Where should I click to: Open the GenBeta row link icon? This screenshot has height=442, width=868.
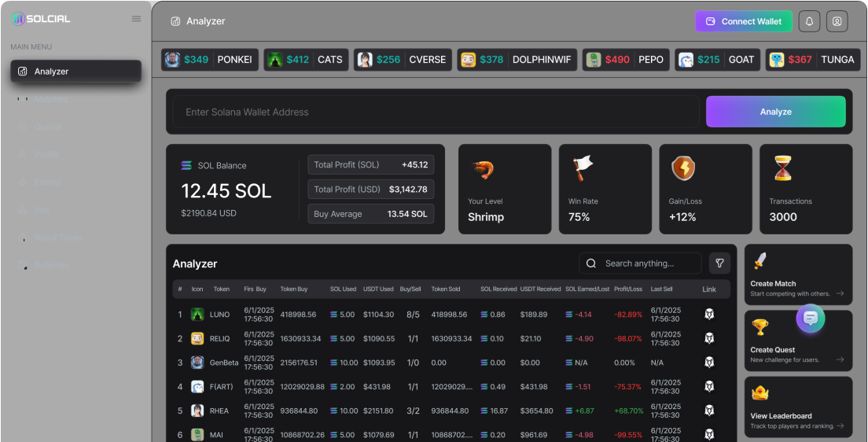(x=709, y=363)
